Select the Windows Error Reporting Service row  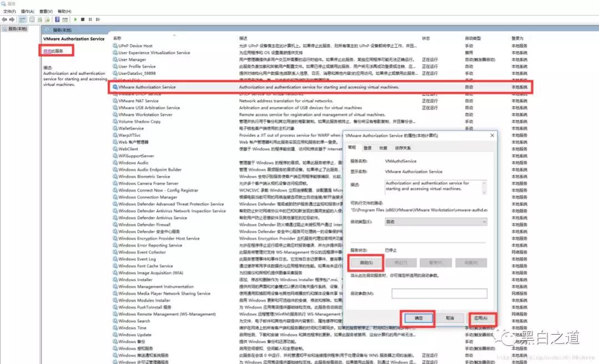tap(320, 245)
